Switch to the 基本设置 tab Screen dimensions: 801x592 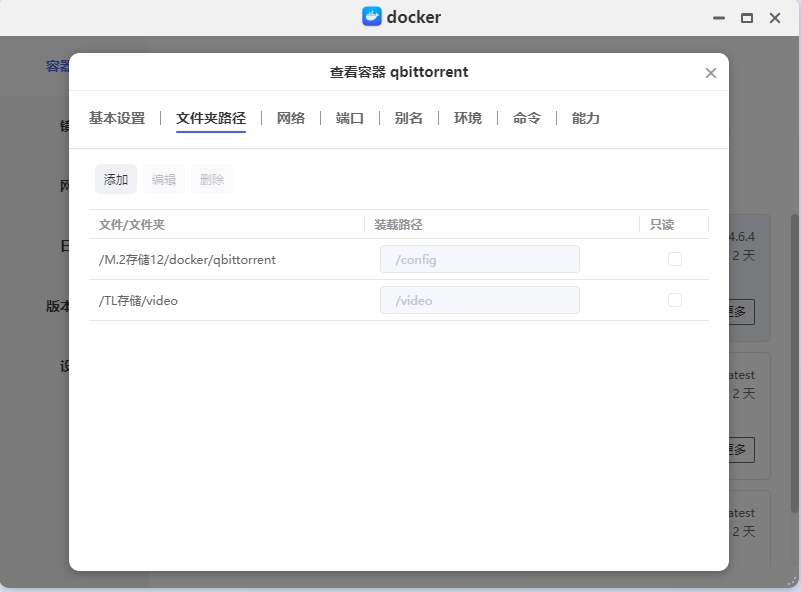tap(117, 118)
